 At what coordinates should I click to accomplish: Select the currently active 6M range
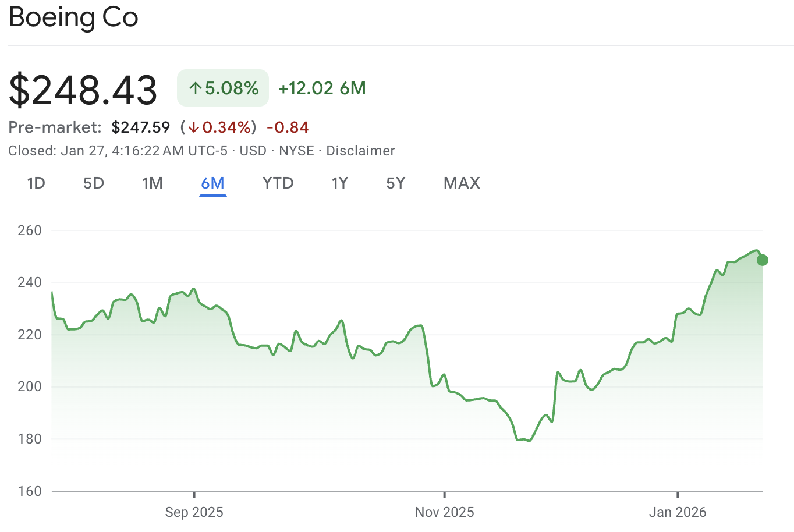pos(213,183)
